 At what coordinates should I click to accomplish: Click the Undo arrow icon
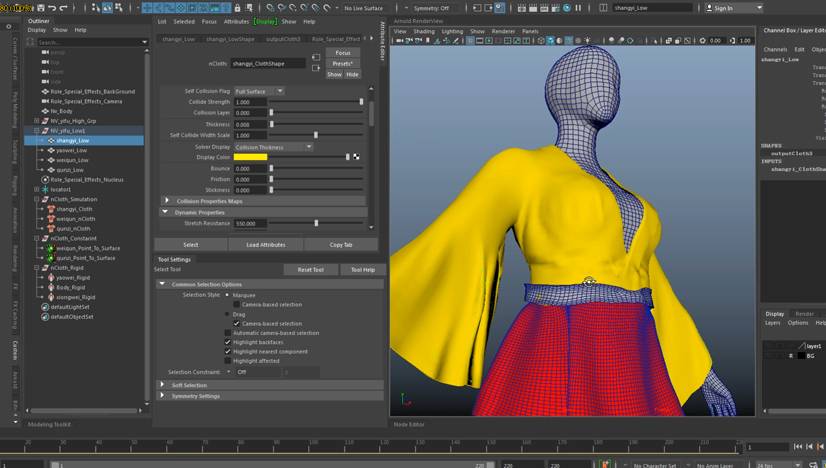(x=52, y=8)
